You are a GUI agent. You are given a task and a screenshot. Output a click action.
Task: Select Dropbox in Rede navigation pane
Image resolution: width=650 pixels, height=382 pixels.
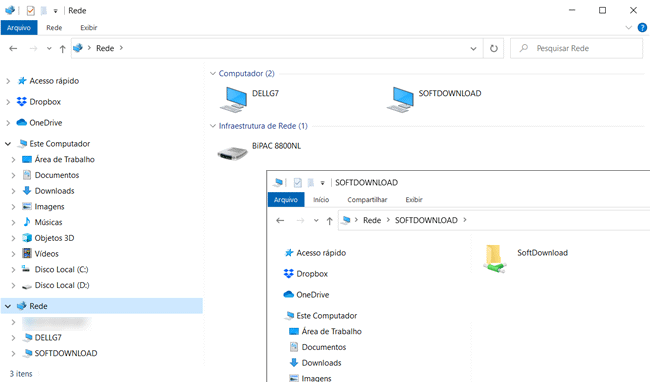click(45, 102)
